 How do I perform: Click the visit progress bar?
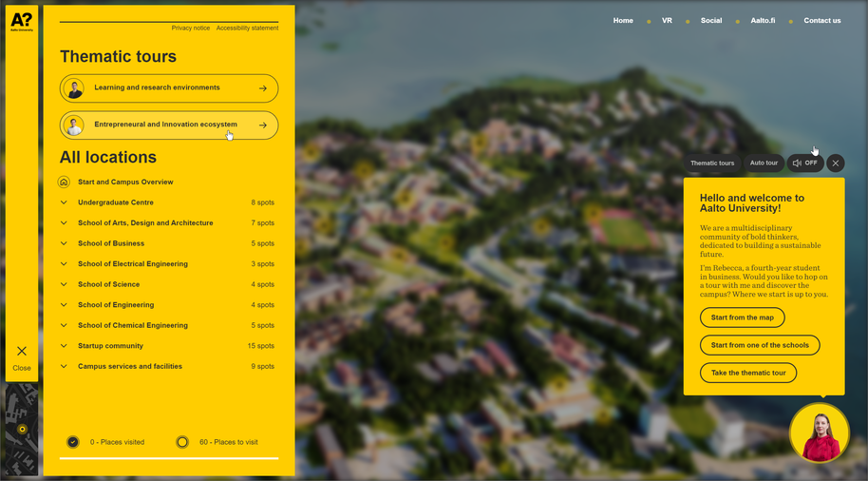[169, 458]
